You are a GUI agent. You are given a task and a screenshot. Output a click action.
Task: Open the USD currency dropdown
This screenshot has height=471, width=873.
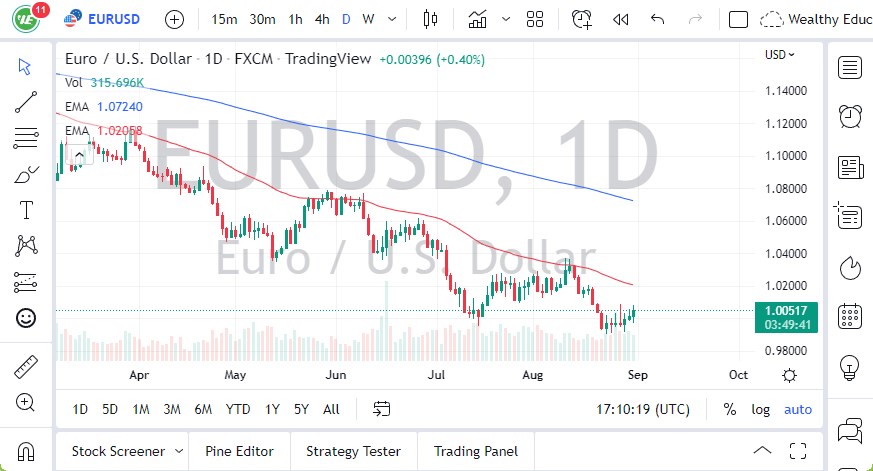point(780,54)
